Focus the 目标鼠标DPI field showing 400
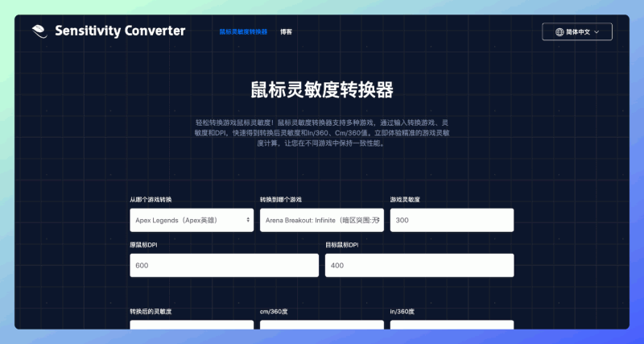Screen dimensions: 644x344 419,266
